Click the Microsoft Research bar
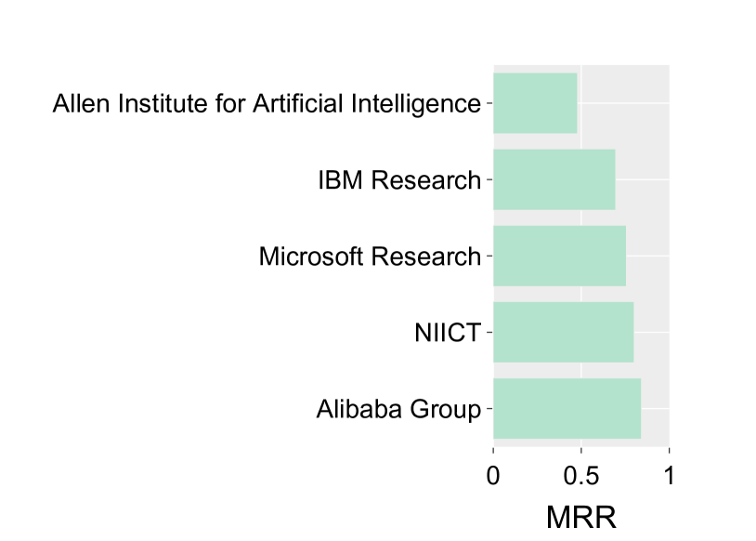Screen dimensions: 756x541 coord(559,256)
